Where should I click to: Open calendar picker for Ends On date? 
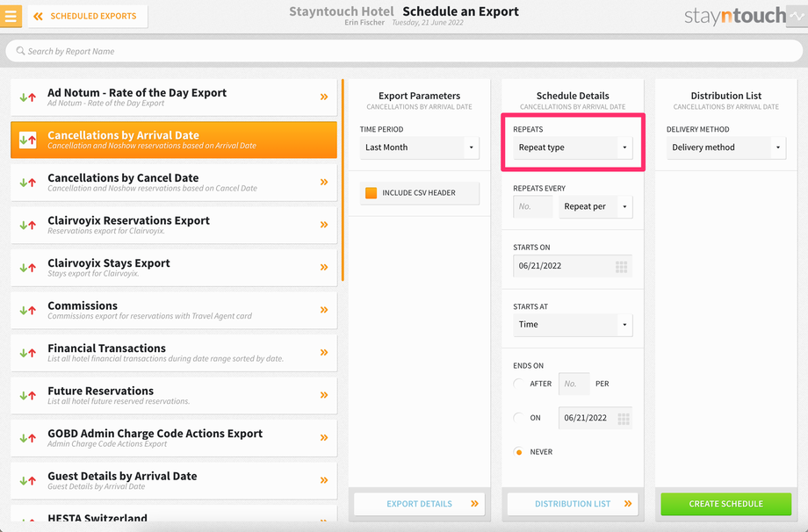[x=624, y=419]
